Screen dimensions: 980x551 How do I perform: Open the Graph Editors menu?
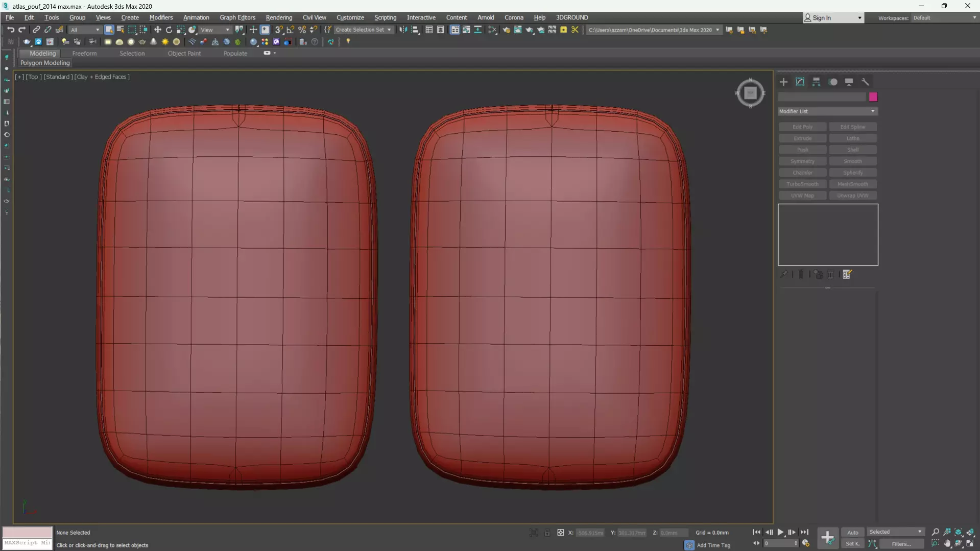click(237, 17)
